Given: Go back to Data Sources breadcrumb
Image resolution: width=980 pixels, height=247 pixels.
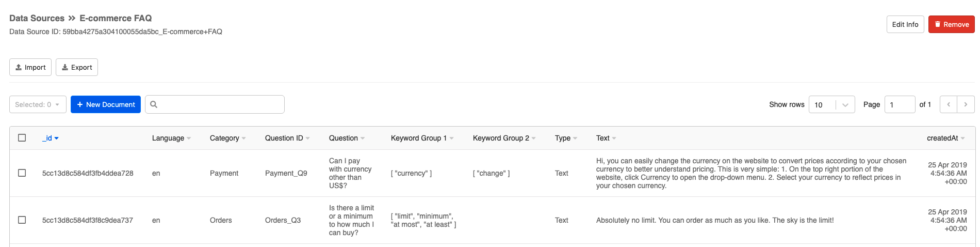Looking at the screenshot, I should coord(37,18).
